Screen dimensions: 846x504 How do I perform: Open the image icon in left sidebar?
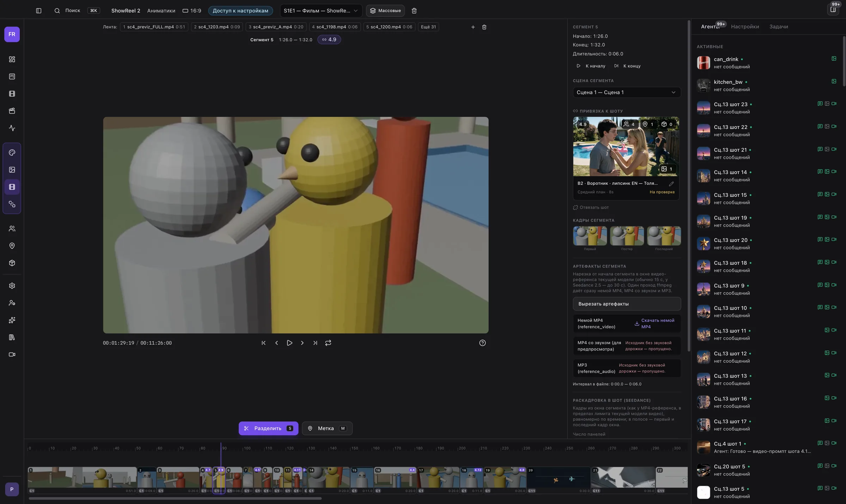click(12, 170)
